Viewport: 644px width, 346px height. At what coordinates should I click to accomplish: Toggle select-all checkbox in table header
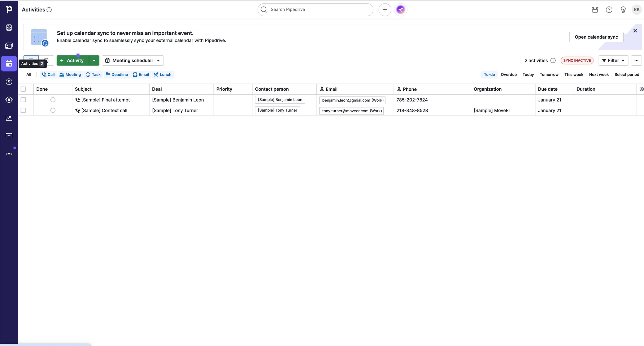pyautogui.click(x=23, y=89)
